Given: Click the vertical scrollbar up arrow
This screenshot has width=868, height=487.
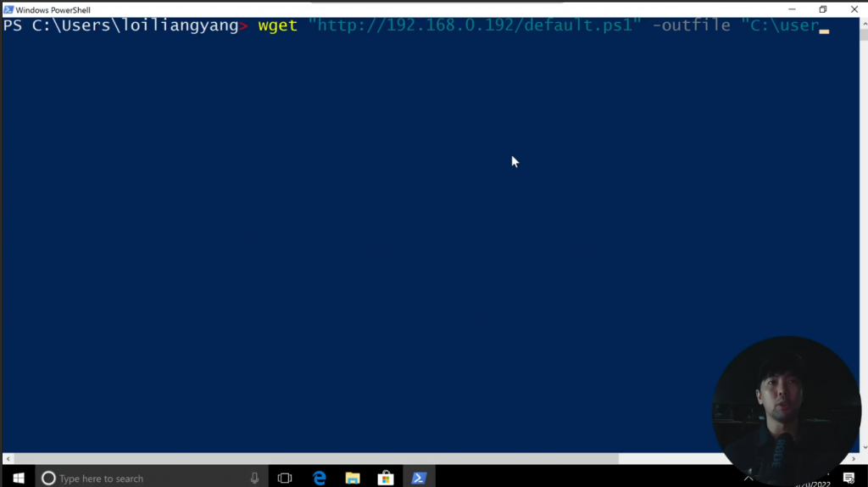Looking at the screenshot, I should (x=864, y=23).
